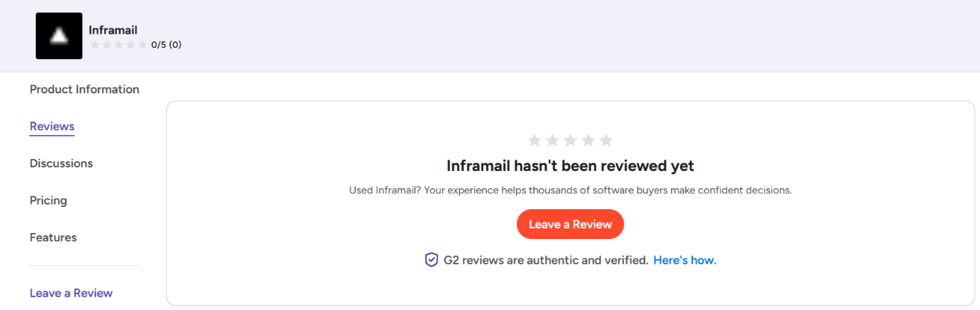Go to the Discussions section

(x=61, y=164)
